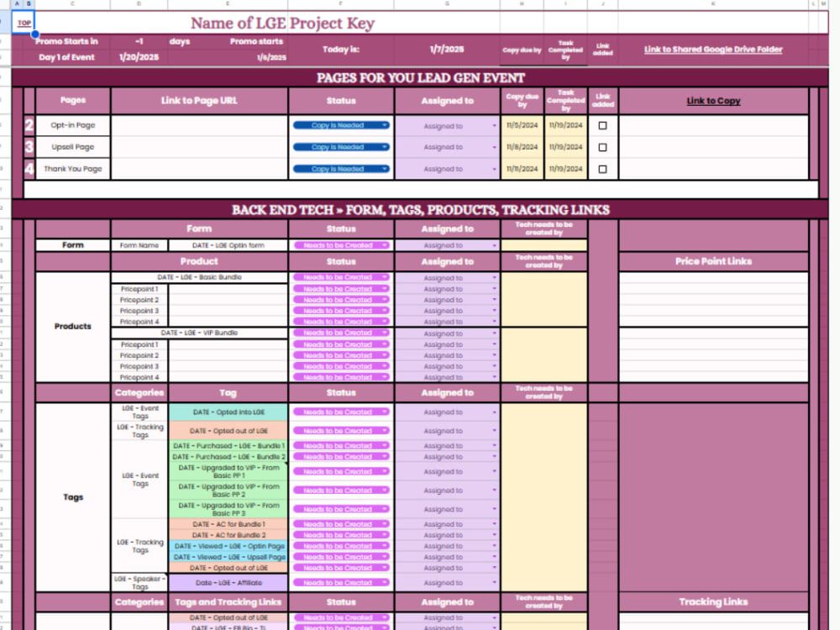Open the Status dropdown for Thank You Page
Image resolution: width=840 pixels, height=630 pixels.
point(341,170)
